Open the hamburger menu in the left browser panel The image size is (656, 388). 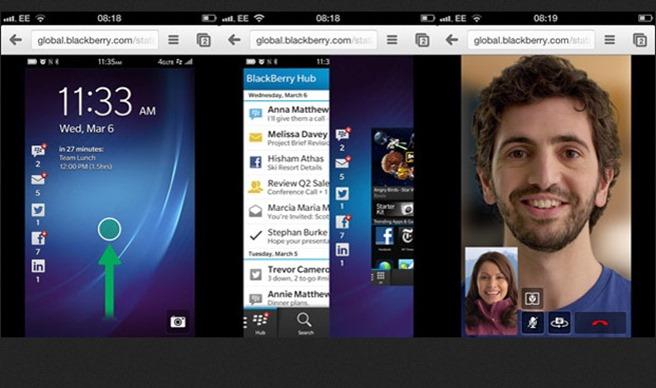point(174,40)
